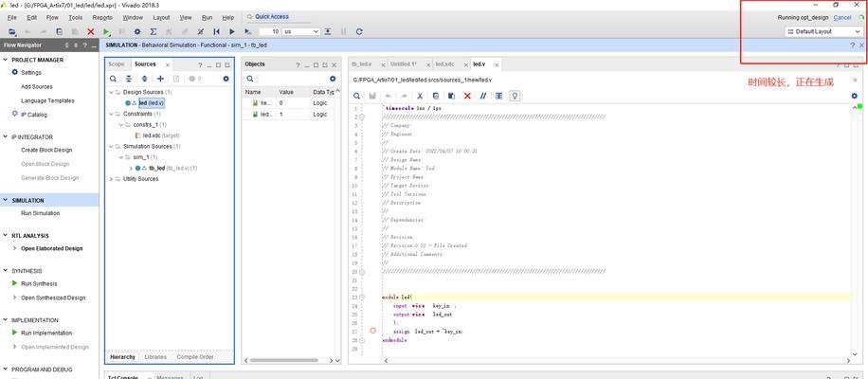
Task: Expand Utility Sources tree node
Action: pos(111,179)
